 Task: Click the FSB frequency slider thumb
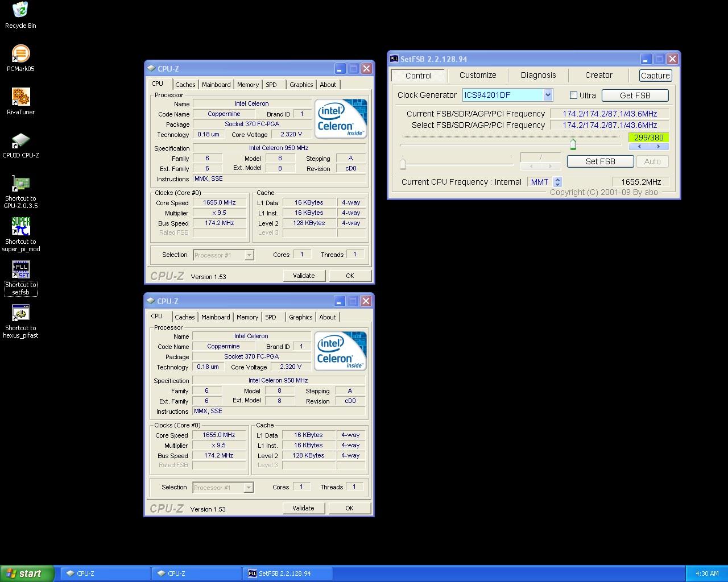(x=573, y=144)
